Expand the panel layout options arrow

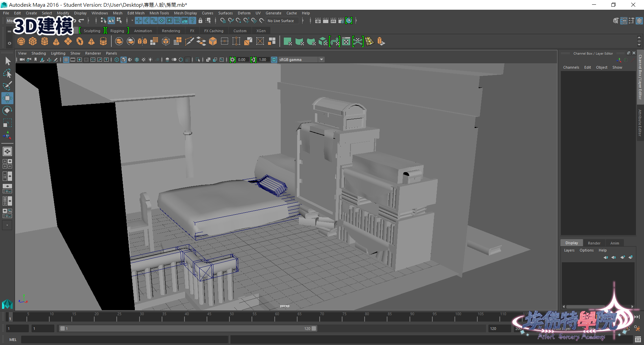click(7, 225)
